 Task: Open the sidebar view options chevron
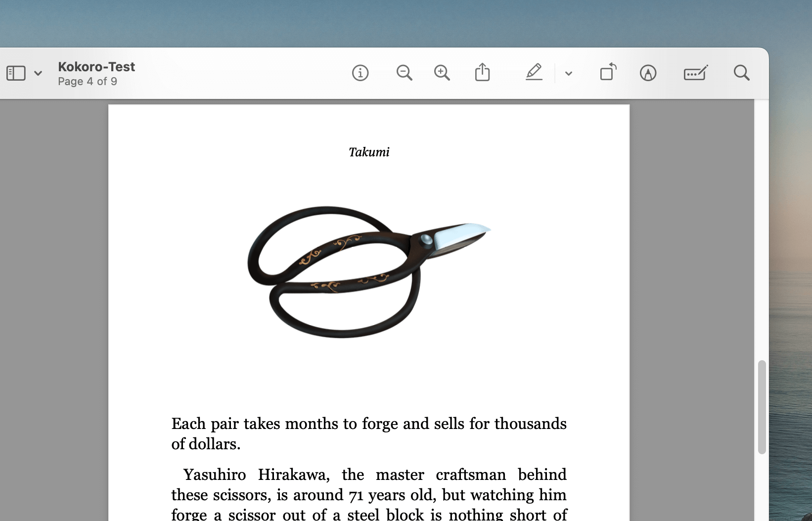38,73
